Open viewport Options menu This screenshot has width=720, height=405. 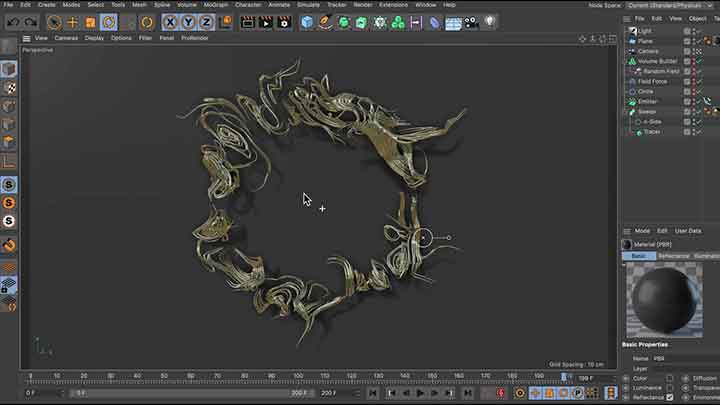tap(121, 38)
